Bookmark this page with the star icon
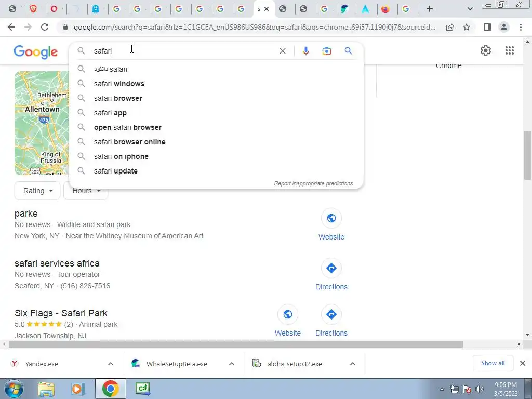 tap(467, 27)
